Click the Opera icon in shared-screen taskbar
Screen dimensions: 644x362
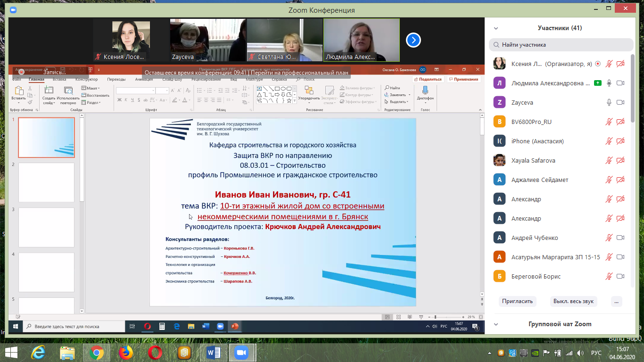point(147,326)
